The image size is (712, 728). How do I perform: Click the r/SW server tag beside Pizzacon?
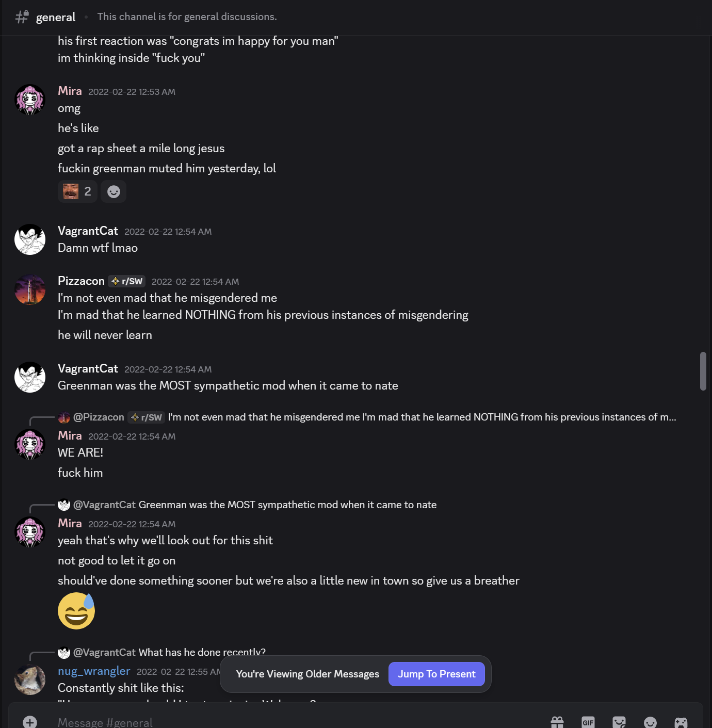127,281
